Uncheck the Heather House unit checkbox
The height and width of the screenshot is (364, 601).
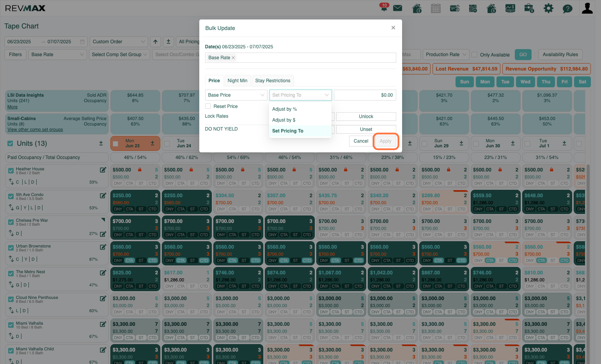tap(11, 170)
